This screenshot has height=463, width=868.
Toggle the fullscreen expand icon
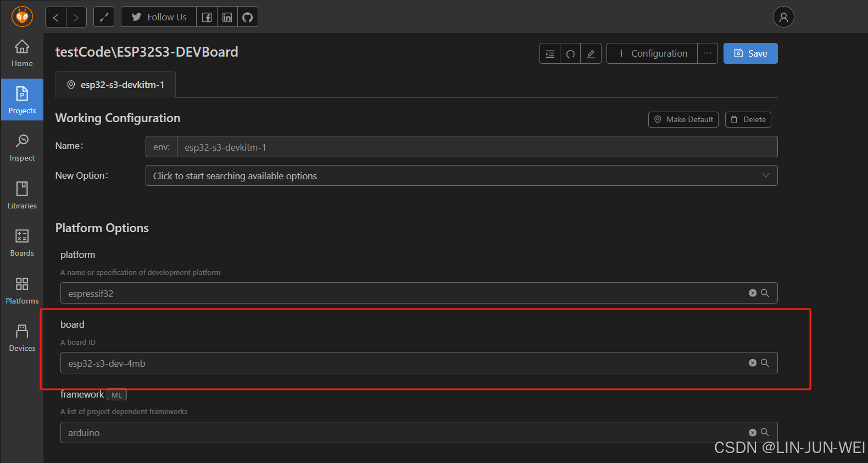(104, 17)
